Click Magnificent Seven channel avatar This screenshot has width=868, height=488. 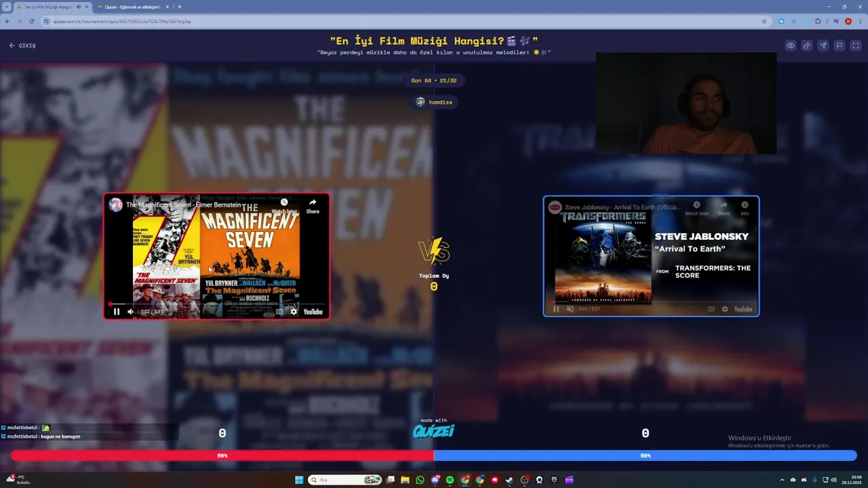[116, 205]
